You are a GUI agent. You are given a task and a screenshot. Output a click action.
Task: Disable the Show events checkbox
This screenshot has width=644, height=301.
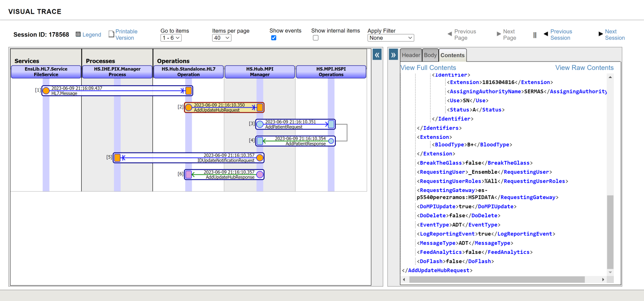click(x=274, y=38)
